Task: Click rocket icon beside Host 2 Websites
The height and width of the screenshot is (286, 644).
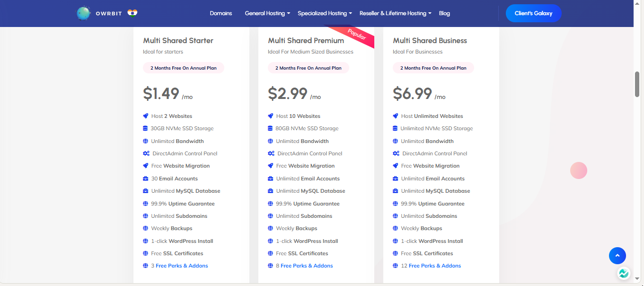Action: tap(146, 116)
